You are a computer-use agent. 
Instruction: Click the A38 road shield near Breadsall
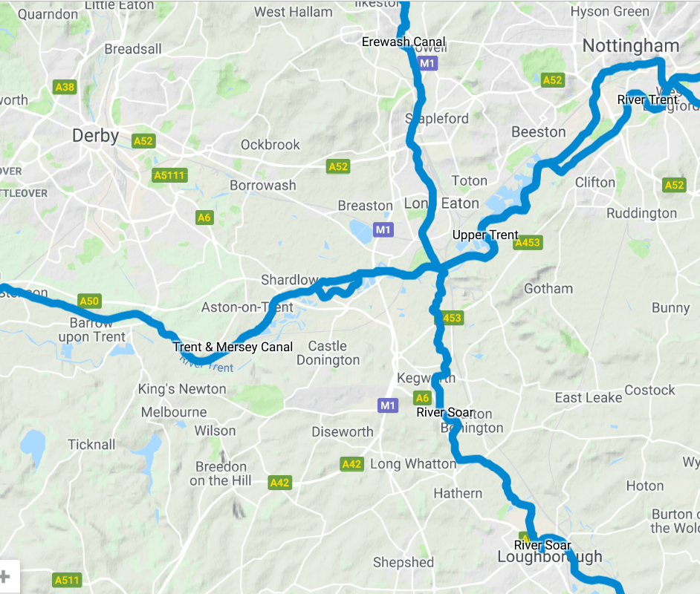pyautogui.click(x=65, y=87)
